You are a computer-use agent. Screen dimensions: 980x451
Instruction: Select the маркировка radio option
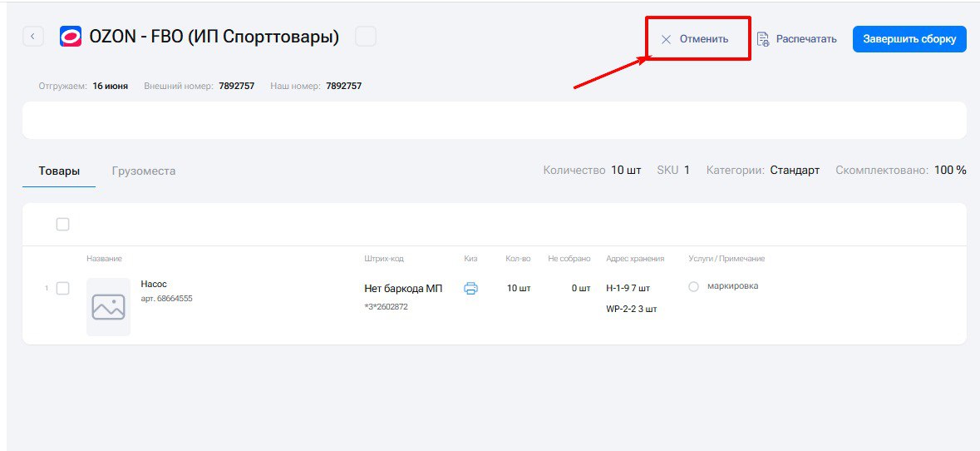693,286
